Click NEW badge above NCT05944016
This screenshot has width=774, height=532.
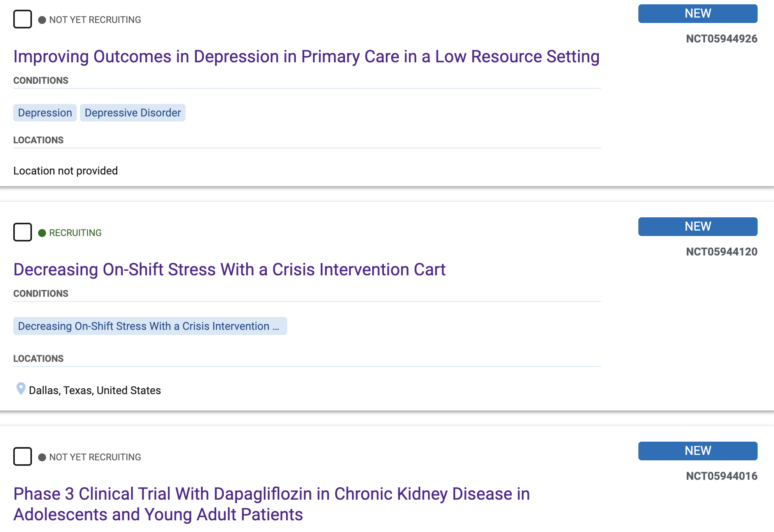tap(698, 451)
